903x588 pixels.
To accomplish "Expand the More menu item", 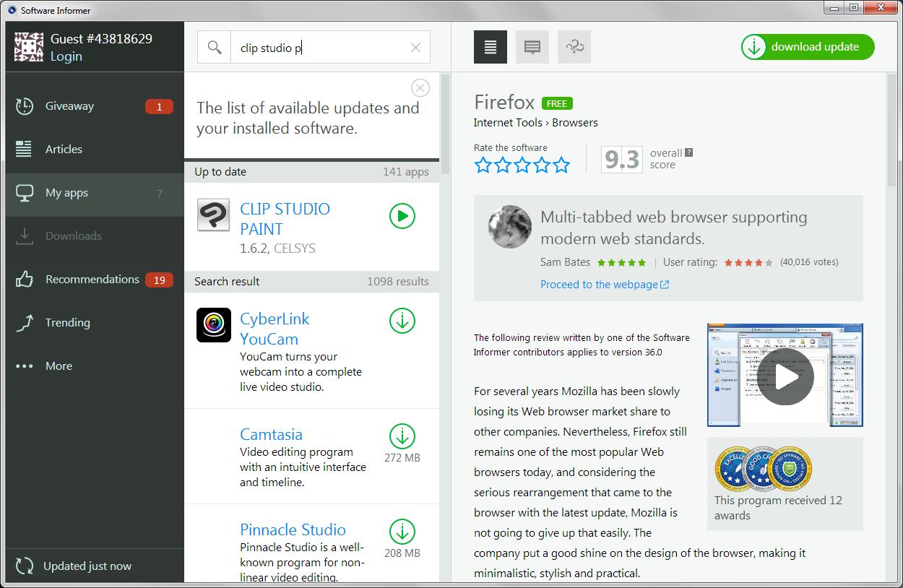I will coord(94,366).
